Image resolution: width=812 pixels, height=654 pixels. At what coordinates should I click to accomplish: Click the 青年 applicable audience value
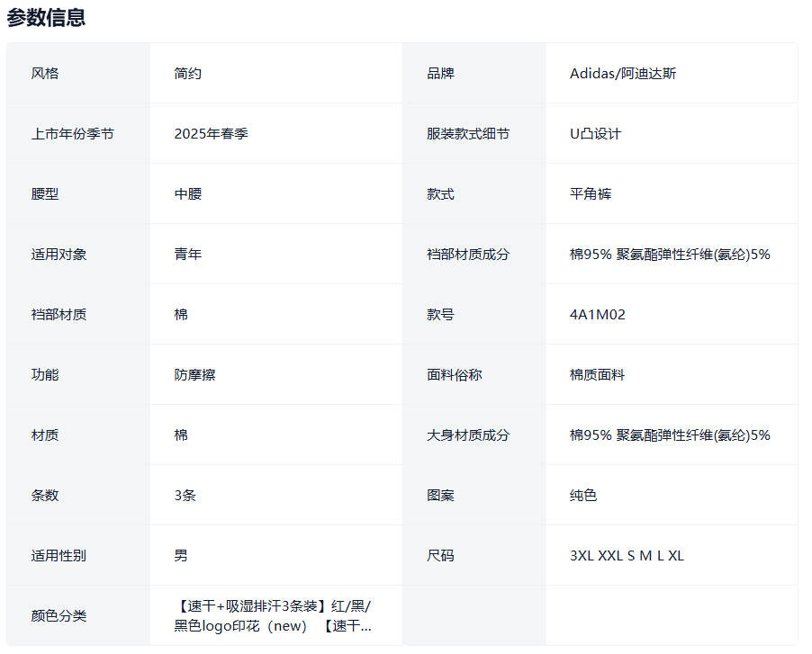click(x=188, y=255)
